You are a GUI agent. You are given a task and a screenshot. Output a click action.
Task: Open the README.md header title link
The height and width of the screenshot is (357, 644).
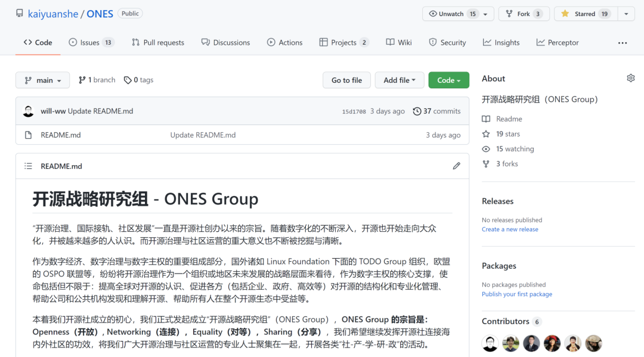pyautogui.click(x=61, y=166)
